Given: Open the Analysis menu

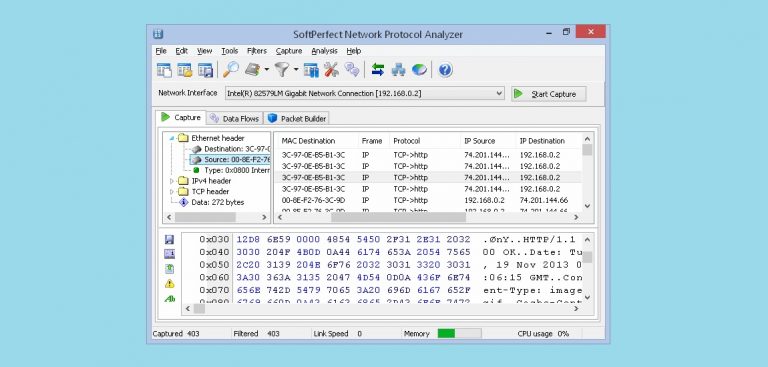Looking at the screenshot, I should point(324,51).
